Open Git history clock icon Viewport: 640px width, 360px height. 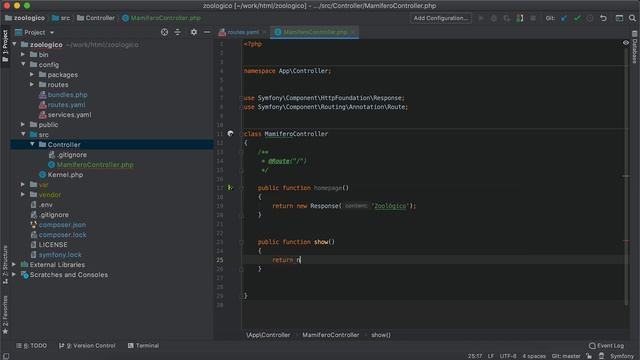pos(590,18)
